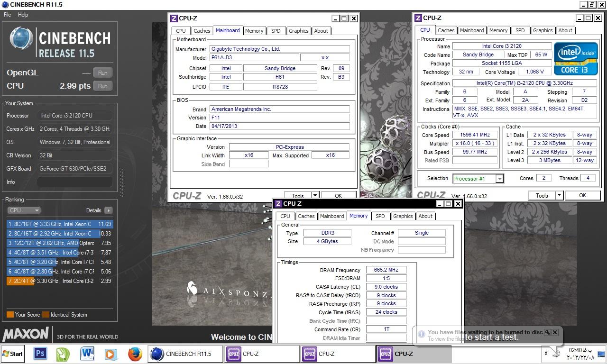Click the Z icon in CPU tab CPU-Z title

pos(418,18)
